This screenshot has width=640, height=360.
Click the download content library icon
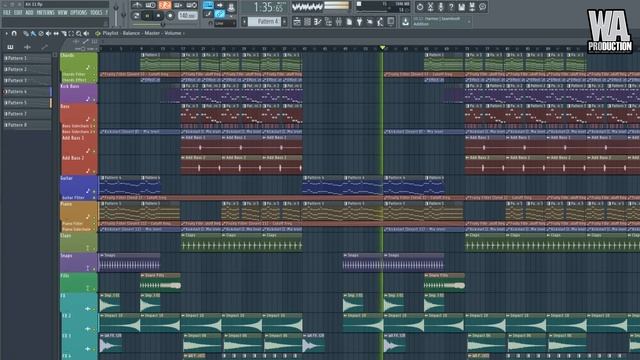(x=405, y=22)
